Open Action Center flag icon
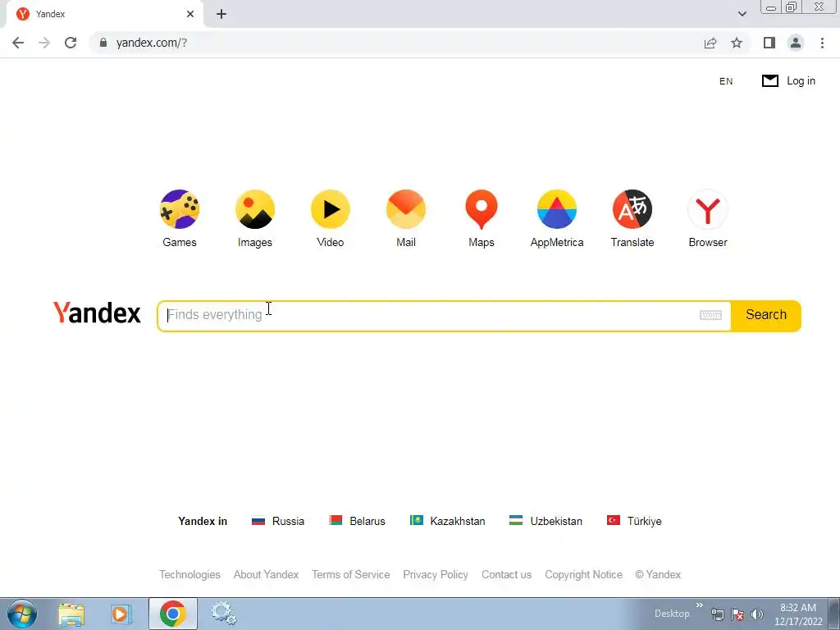840x630 pixels. pos(737,614)
